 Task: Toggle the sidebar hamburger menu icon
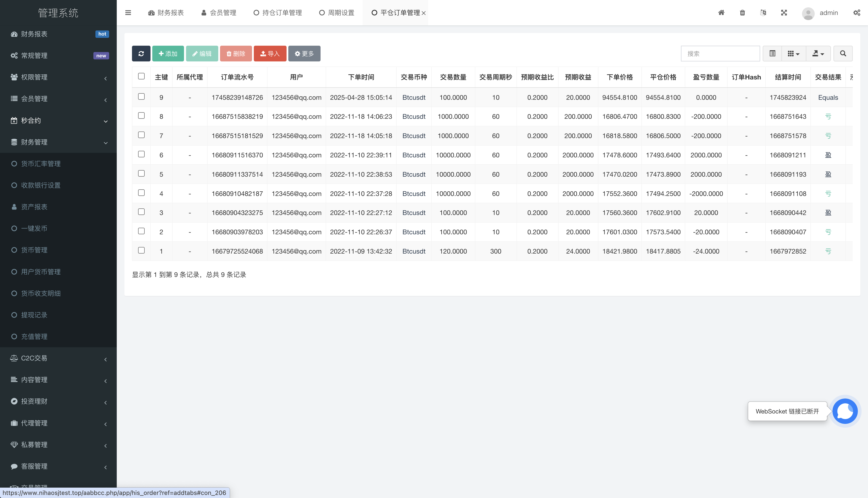pyautogui.click(x=128, y=13)
